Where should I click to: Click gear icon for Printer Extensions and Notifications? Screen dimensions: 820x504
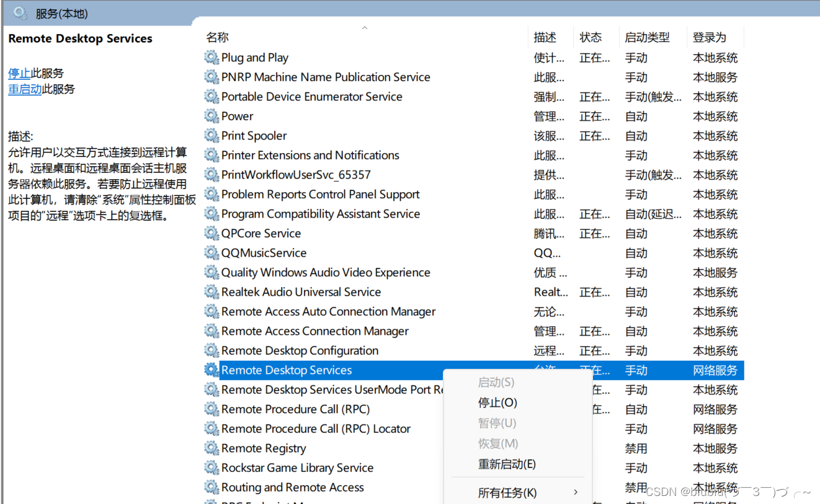pyautogui.click(x=212, y=155)
